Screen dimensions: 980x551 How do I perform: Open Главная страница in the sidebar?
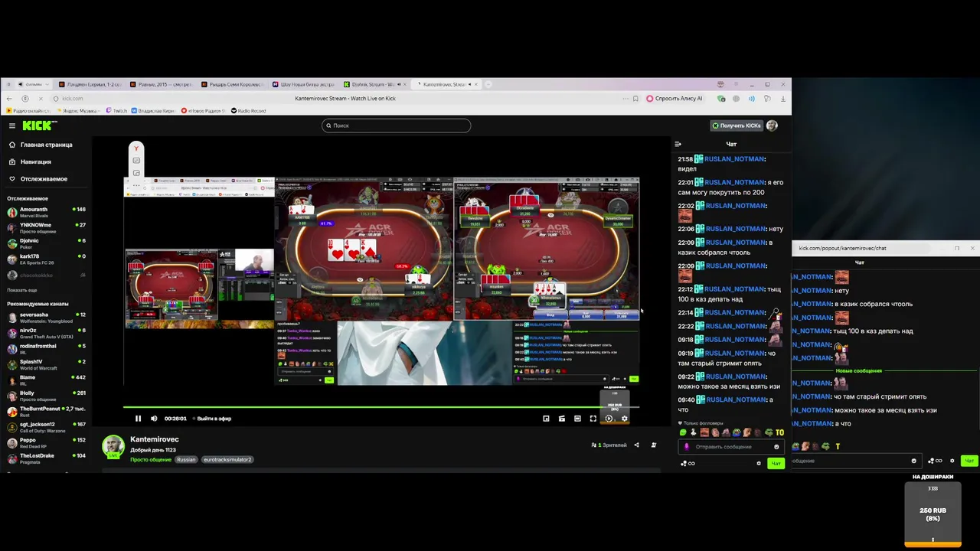coord(46,145)
